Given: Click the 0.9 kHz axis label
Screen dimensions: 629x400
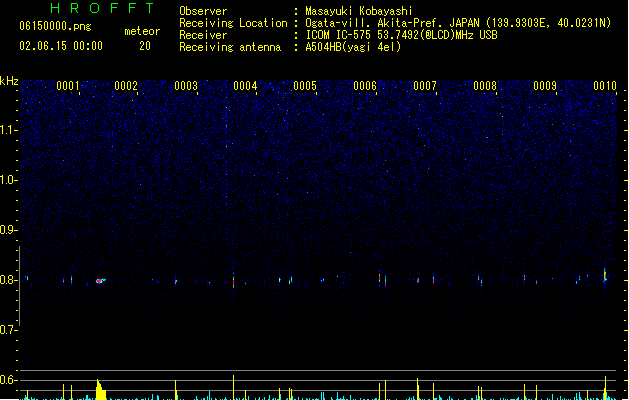Looking at the screenshot, I should tap(9, 230).
